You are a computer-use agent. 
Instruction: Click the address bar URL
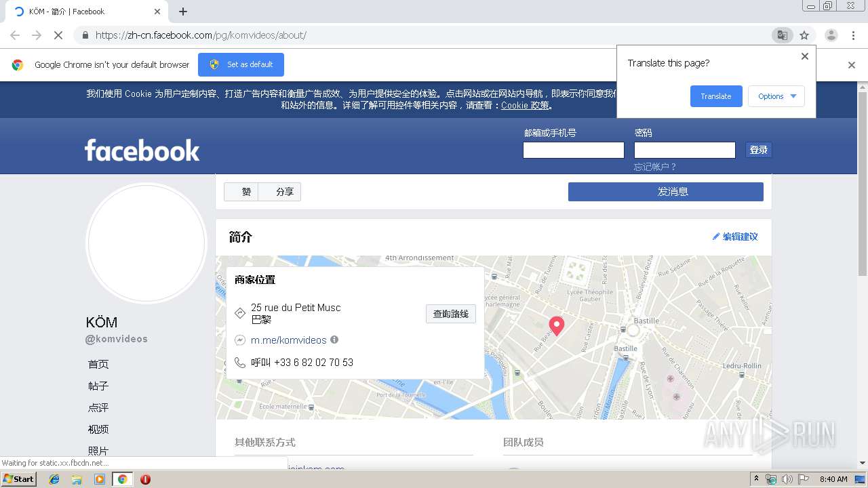(201, 35)
